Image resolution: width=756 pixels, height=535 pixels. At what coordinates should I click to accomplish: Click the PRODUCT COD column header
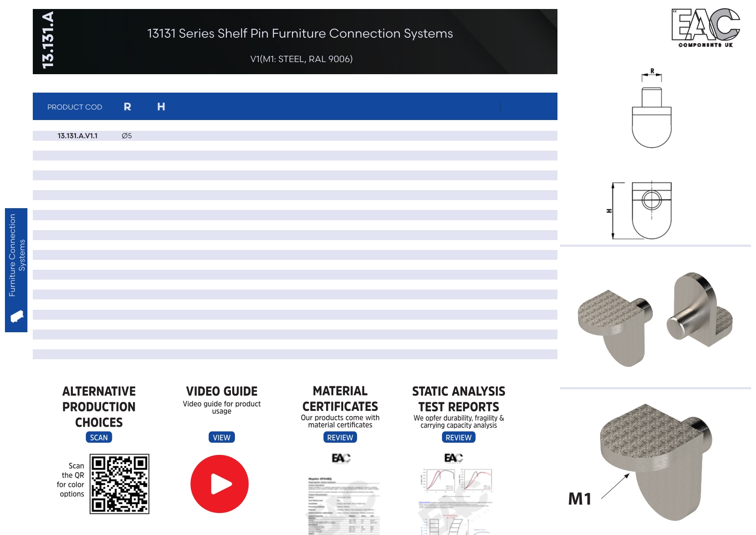(x=75, y=107)
